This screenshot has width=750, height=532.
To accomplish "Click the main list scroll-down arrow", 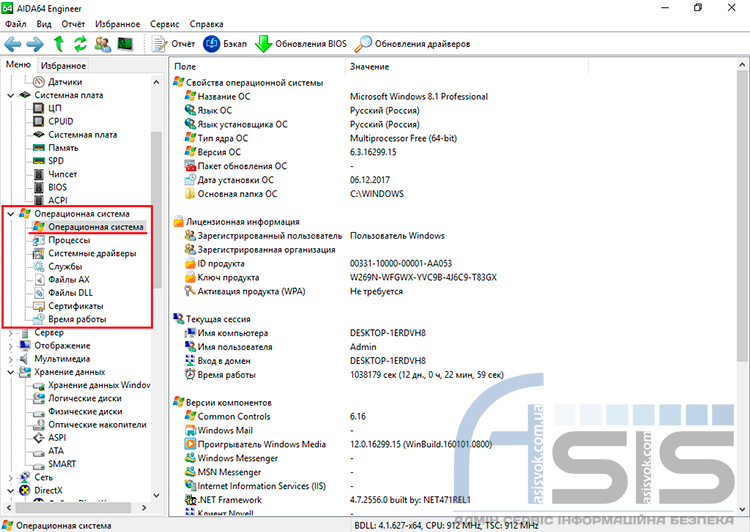I will [742, 510].
